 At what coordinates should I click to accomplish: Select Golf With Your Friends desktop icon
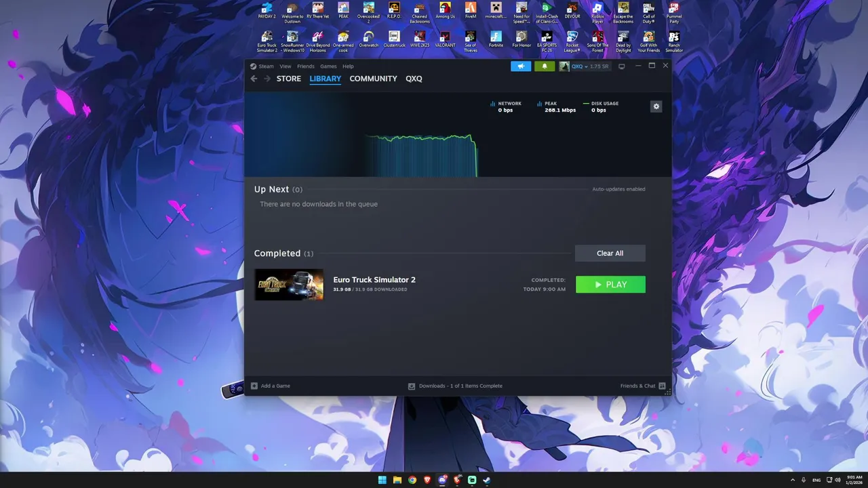tap(649, 42)
